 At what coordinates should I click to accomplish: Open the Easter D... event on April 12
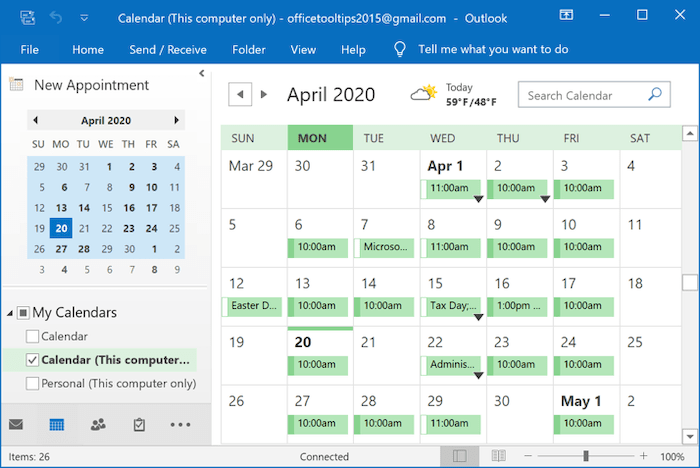252,306
